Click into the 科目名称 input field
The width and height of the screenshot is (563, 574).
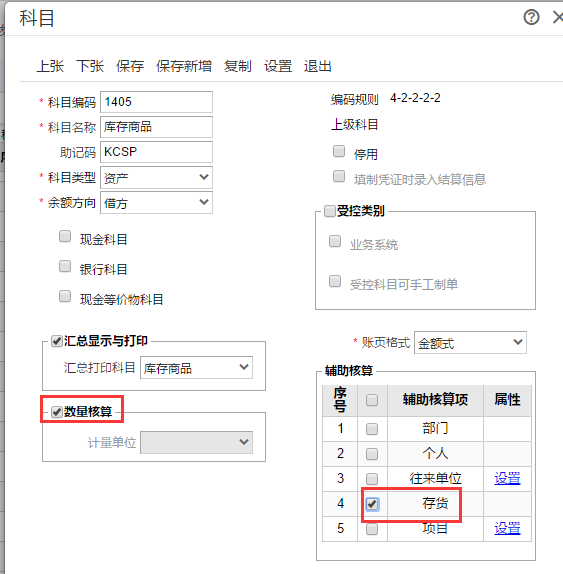coord(156,127)
